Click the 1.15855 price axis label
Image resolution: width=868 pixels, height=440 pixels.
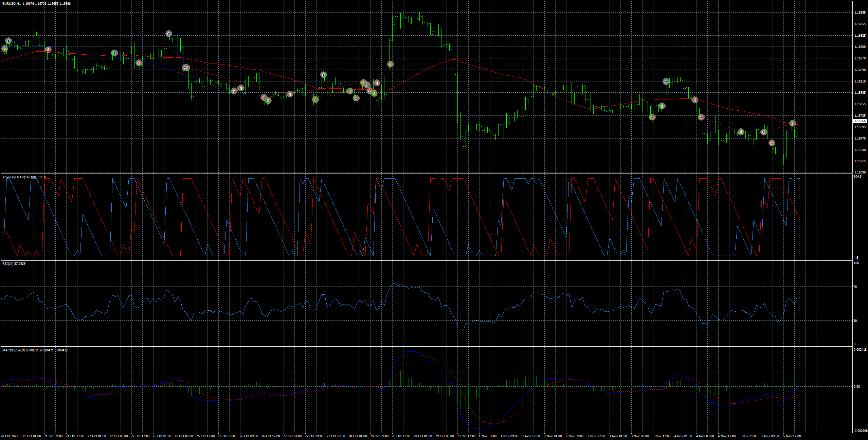tap(860, 104)
